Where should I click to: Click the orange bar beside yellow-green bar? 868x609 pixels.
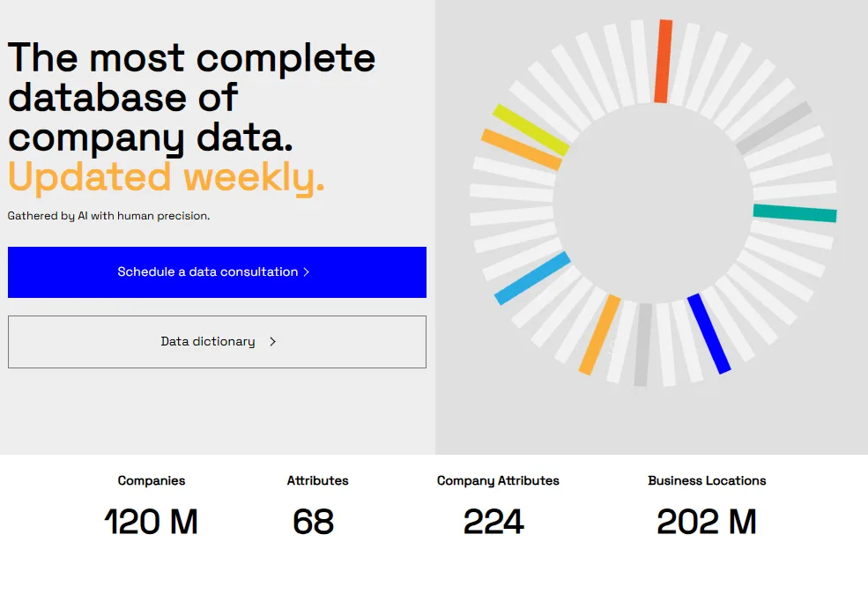pos(522,150)
